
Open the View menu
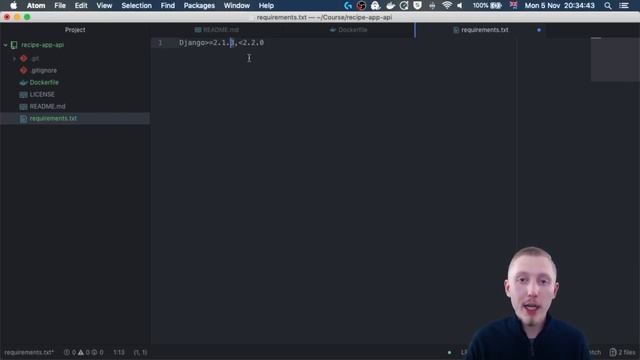click(x=104, y=5)
